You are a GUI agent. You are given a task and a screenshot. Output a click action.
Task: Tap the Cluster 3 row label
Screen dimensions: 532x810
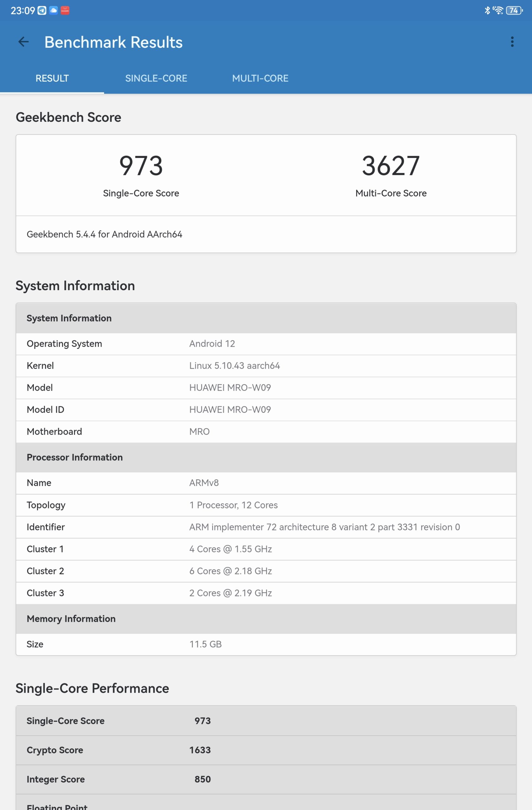tap(45, 593)
